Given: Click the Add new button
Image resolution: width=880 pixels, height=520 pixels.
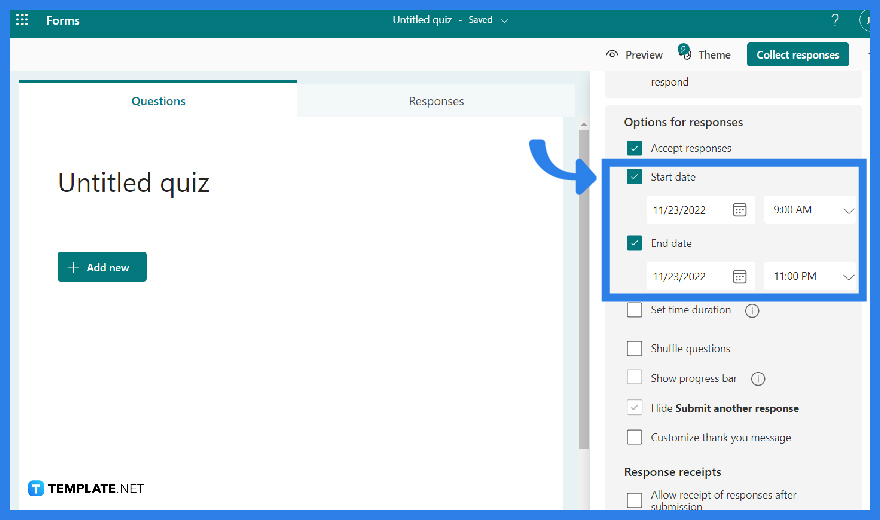Looking at the screenshot, I should pyautogui.click(x=102, y=267).
